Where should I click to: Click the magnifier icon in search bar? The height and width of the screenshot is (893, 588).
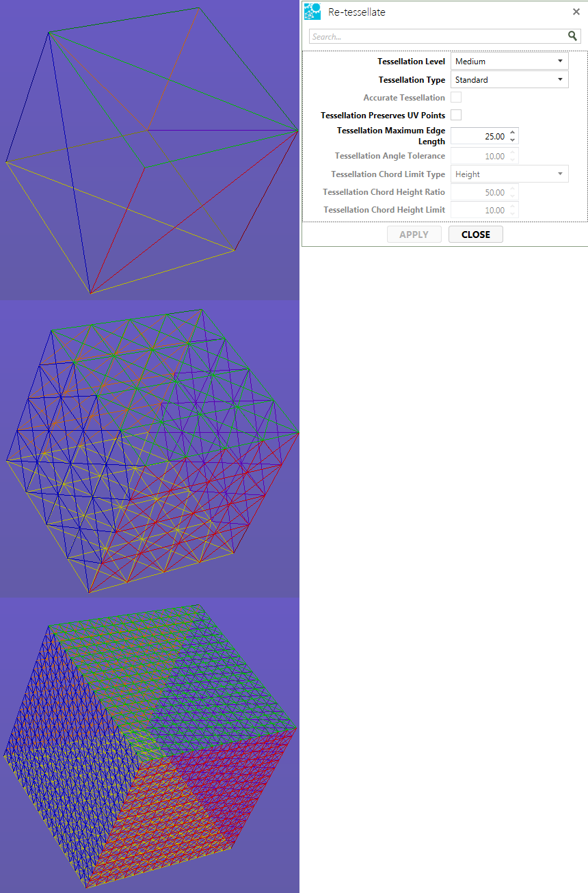572,36
